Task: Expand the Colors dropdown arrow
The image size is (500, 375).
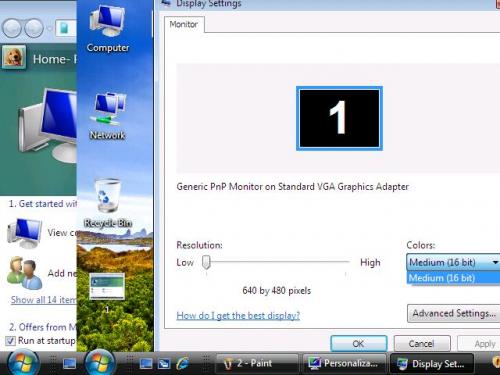Action: pyautogui.click(x=495, y=262)
